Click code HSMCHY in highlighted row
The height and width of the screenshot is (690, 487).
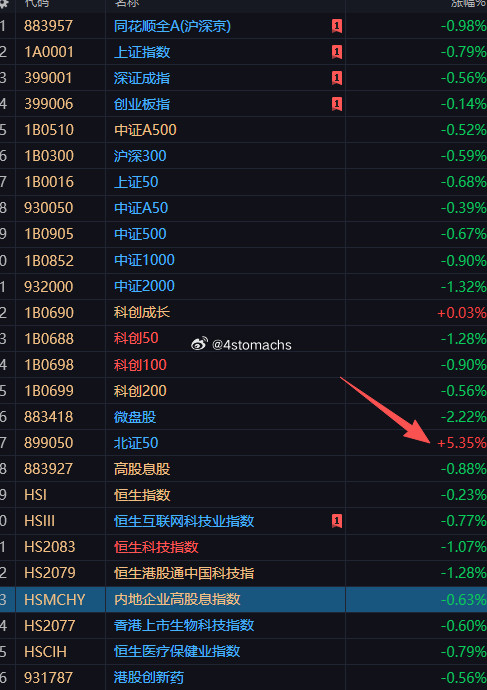pyautogui.click(x=55, y=599)
